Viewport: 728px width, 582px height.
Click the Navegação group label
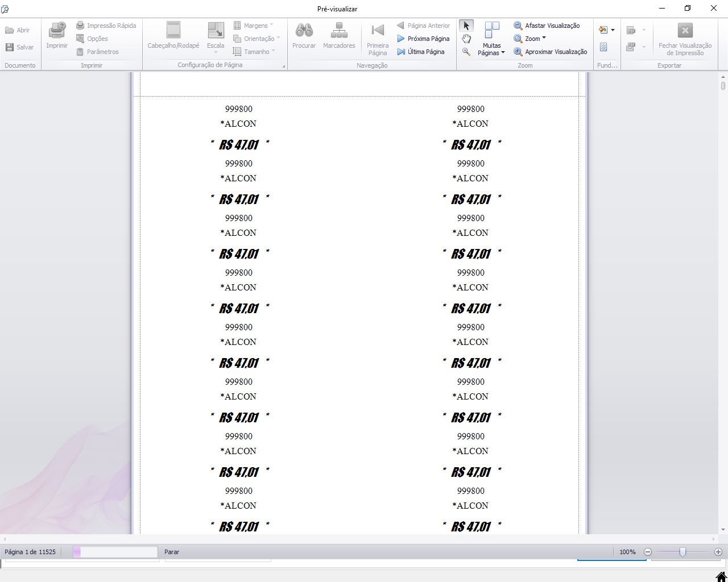[x=372, y=65]
